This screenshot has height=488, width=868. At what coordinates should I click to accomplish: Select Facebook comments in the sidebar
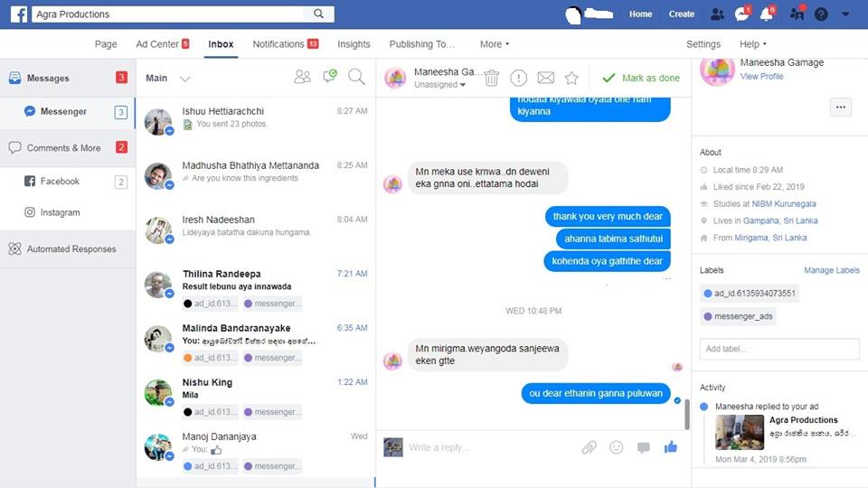point(68,181)
